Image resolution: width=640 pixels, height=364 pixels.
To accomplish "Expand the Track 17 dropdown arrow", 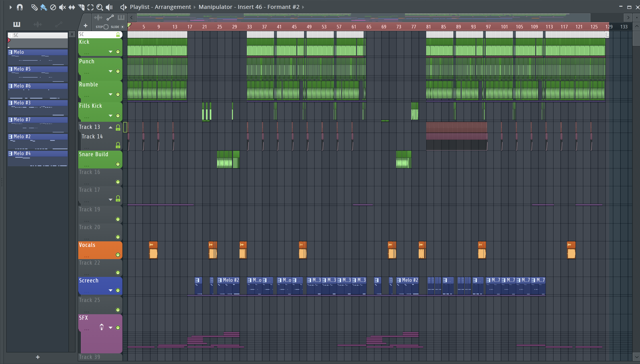I will pos(110,200).
